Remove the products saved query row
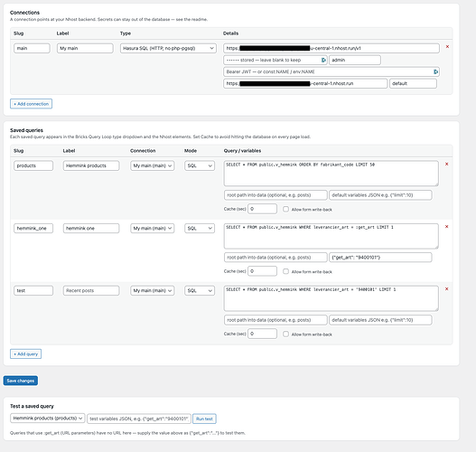Viewport: 476px width, 452px height. pos(446,164)
